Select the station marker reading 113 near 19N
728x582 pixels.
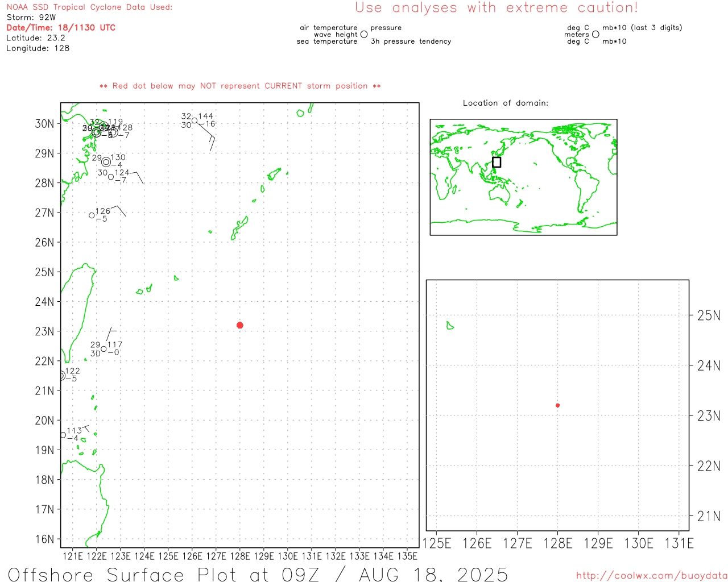pyautogui.click(x=63, y=435)
